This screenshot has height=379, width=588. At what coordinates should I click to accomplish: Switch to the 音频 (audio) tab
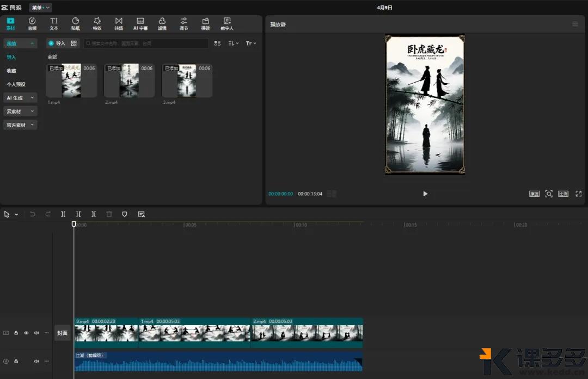[32, 23]
